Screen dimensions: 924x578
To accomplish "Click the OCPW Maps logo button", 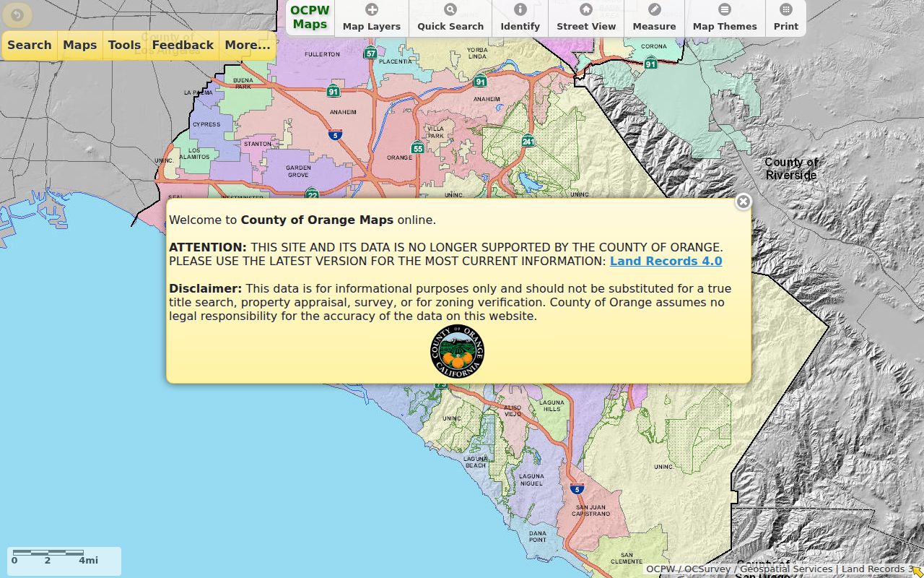I will pos(310,17).
